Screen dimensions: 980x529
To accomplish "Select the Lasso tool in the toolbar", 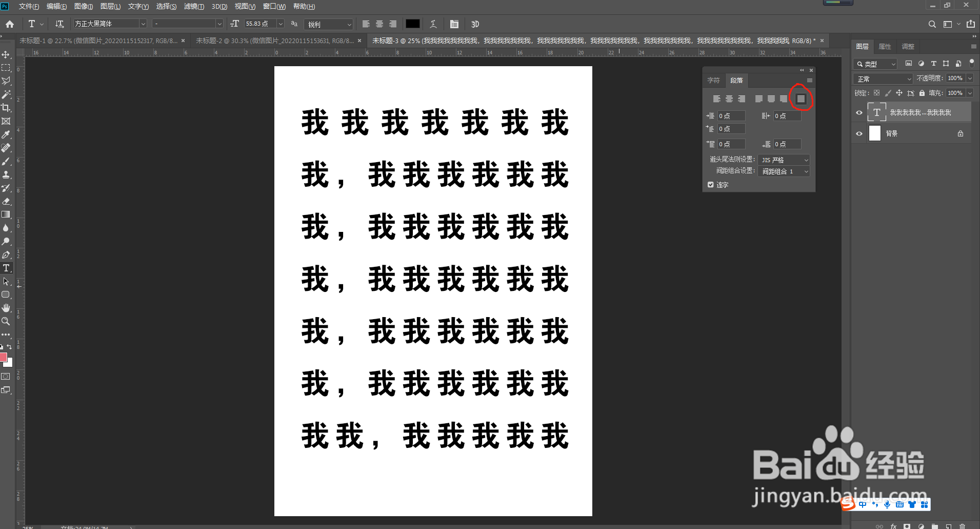I will pyautogui.click(x=6, y=81).
